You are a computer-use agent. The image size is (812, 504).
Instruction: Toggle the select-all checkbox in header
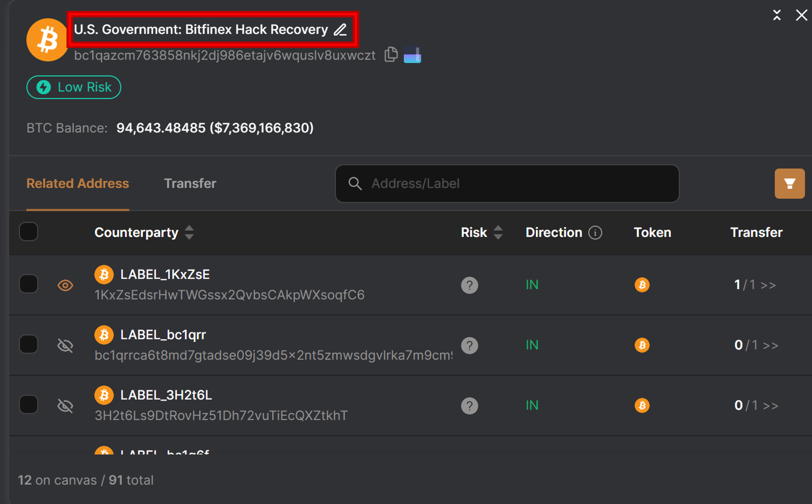point(29,232)
